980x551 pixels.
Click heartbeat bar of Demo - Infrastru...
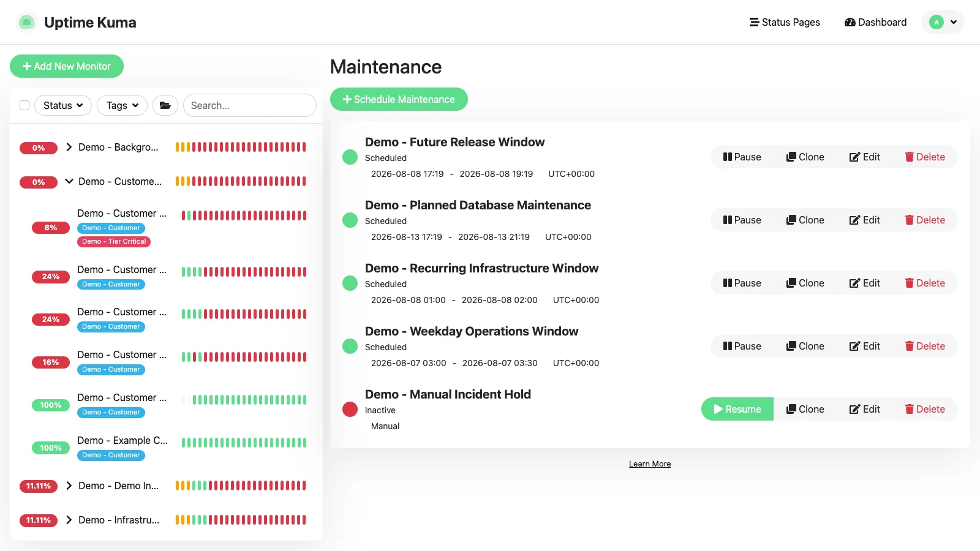pyautogui.click(x=241, y=520)
